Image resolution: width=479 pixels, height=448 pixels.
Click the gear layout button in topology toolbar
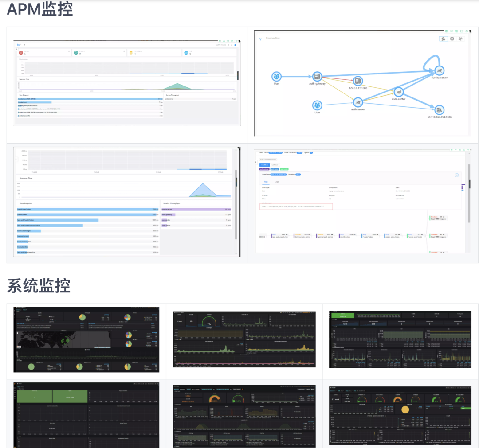click(x=452, y=39)
